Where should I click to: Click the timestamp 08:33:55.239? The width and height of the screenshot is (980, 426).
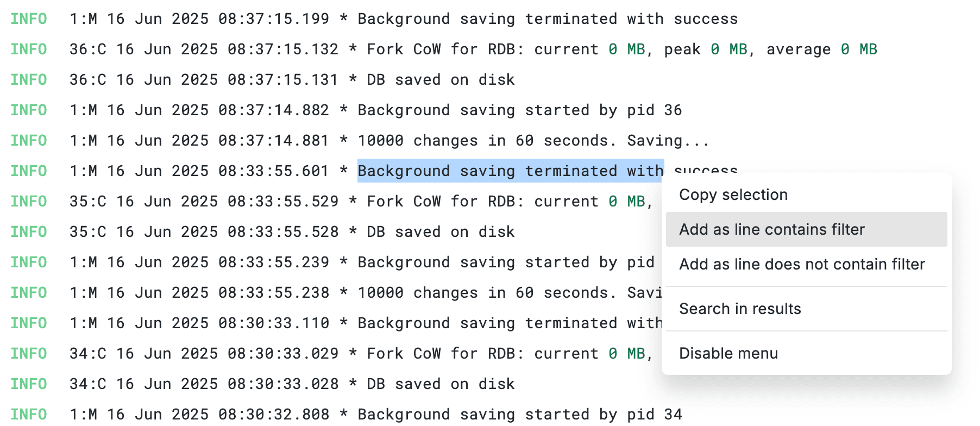click(x=273, y=262)
